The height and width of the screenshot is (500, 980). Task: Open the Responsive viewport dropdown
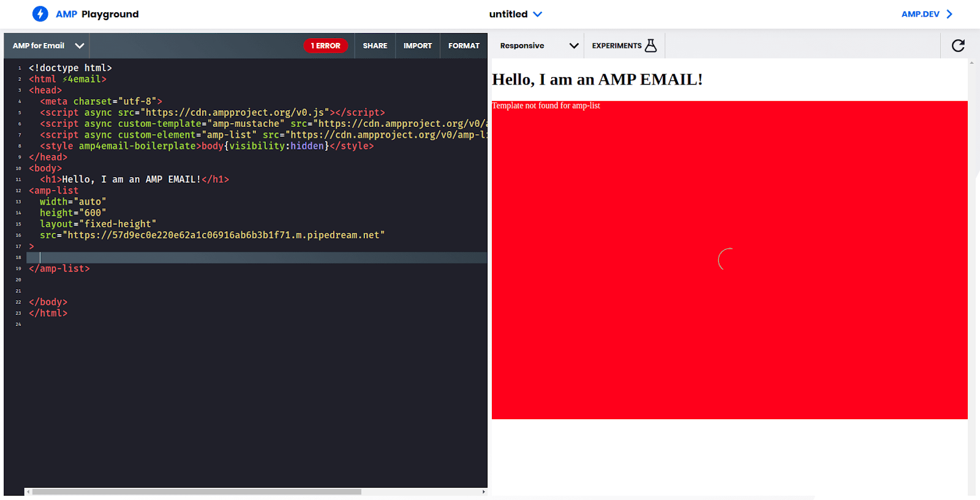tap(538, 46)
